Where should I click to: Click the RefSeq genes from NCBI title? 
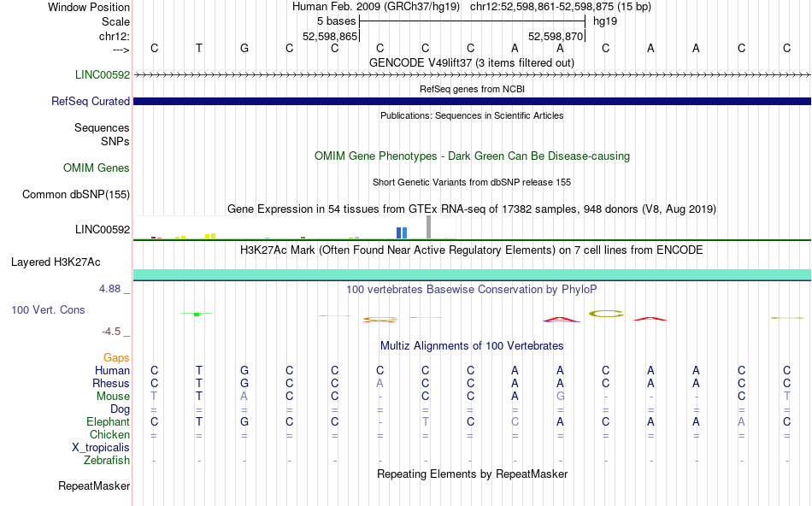tap(473, 89)
